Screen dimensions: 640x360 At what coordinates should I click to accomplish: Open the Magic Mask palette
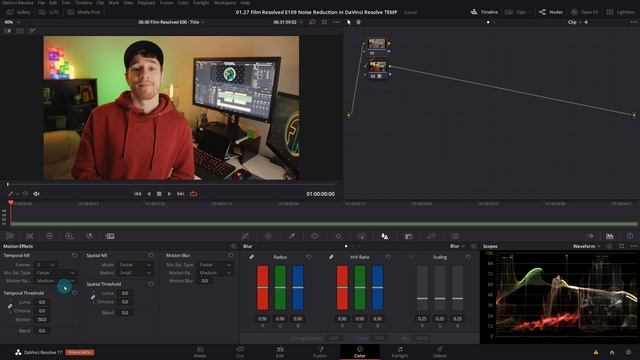click(x=362, y=236)
